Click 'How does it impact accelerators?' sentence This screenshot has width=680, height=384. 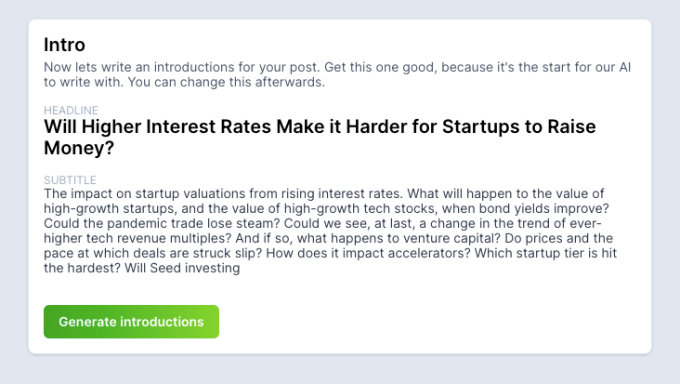pyautogui.click(x=368, y=253)
